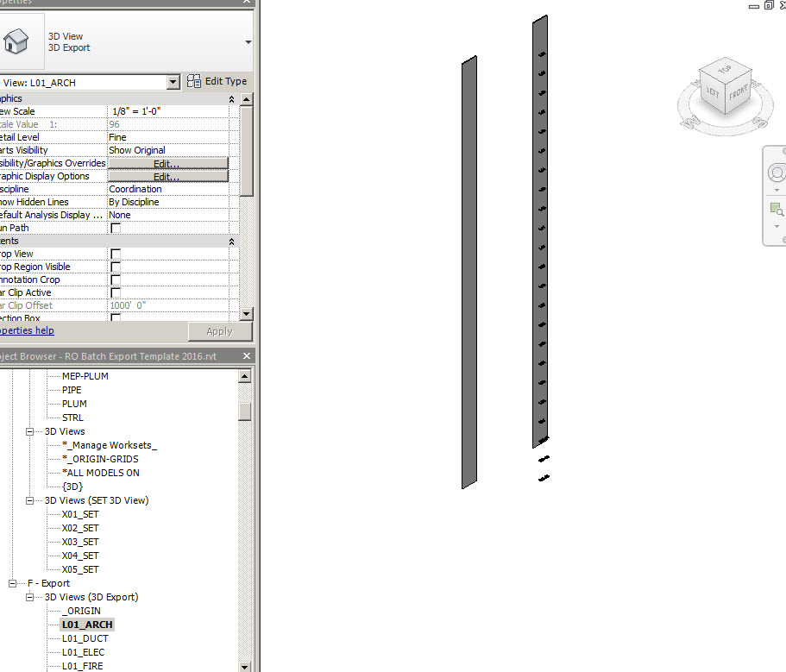Click the ViewCube LEFT face

coord(713,91)
